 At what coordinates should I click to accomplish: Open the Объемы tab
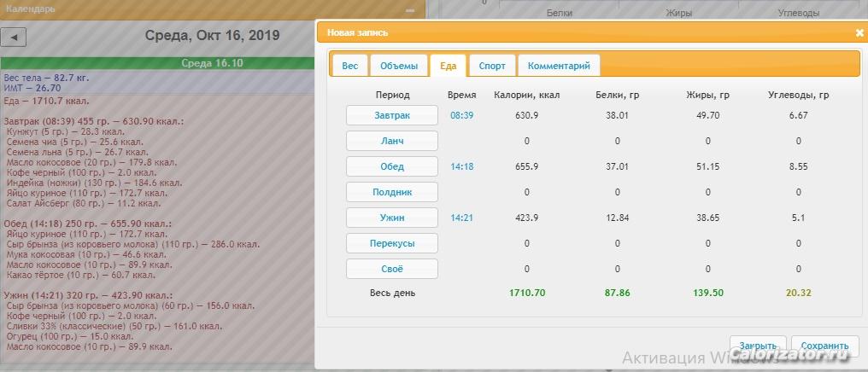(398, 66)
